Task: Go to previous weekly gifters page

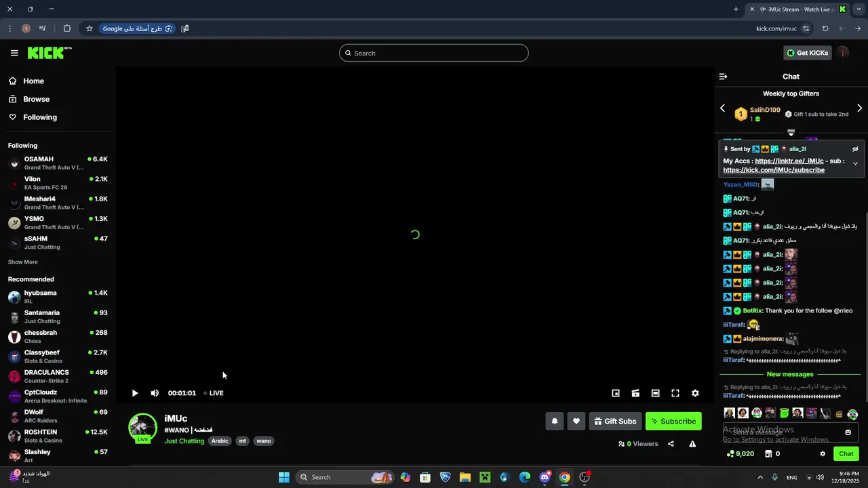Action: point(722,108)
